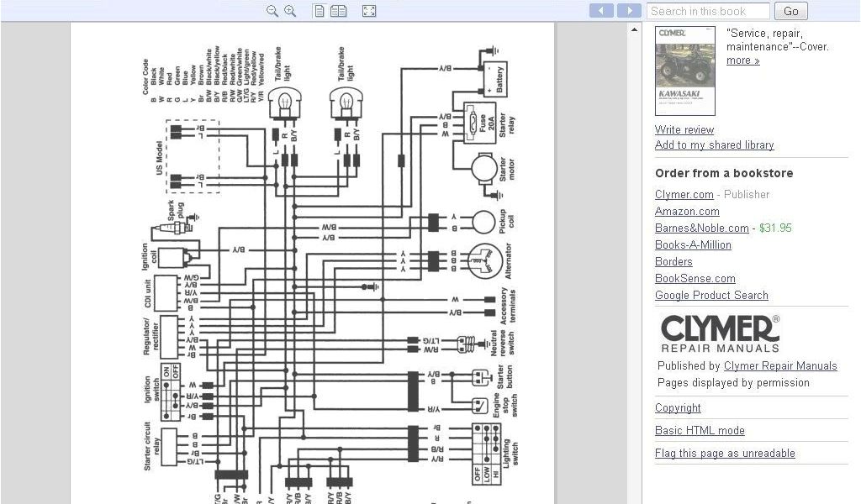Click the scrollbar up arrow

tap(635, 30)
